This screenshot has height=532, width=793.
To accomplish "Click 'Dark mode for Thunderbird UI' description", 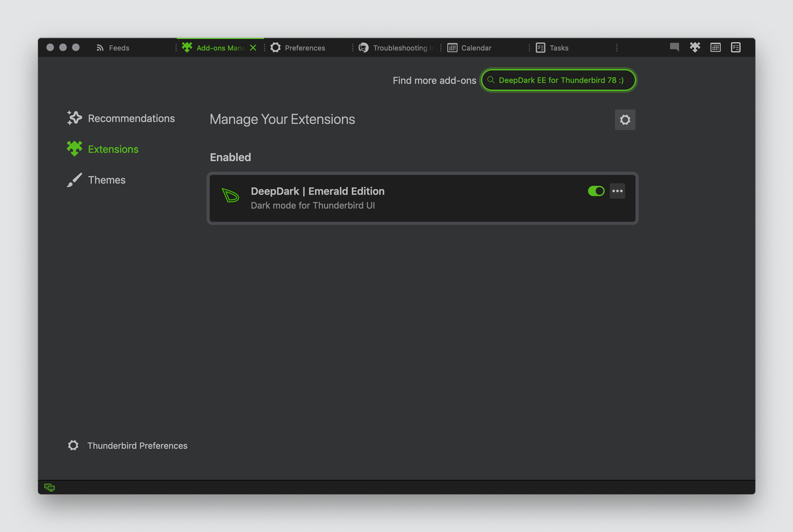I will [313, 206].
